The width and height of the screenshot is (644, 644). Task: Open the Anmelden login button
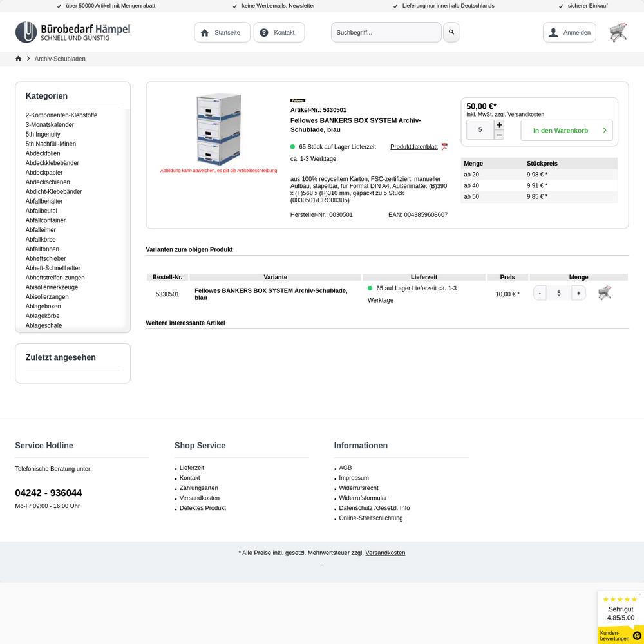point(569,32)
